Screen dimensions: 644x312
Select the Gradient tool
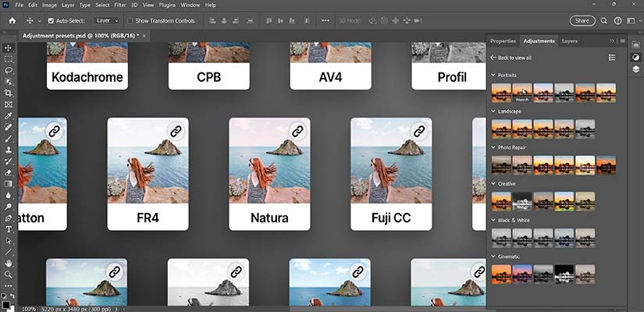click(x=9, y=184)
